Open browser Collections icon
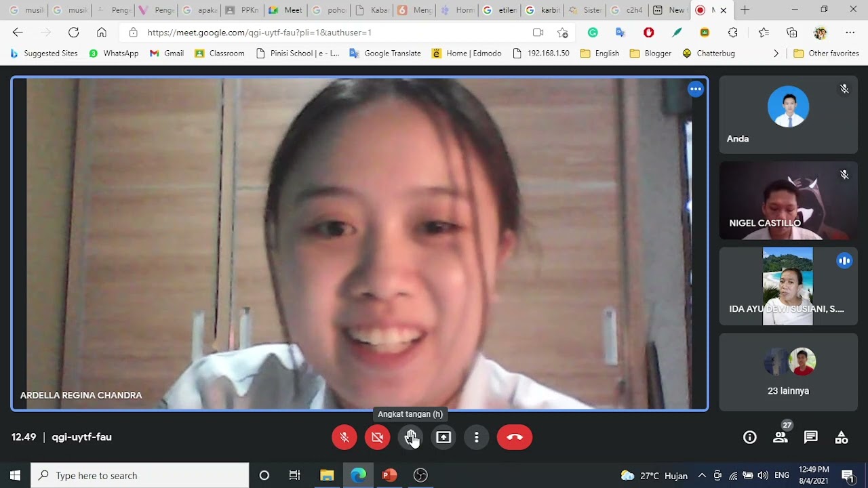 pyautogui.click(x=792, y=33)
